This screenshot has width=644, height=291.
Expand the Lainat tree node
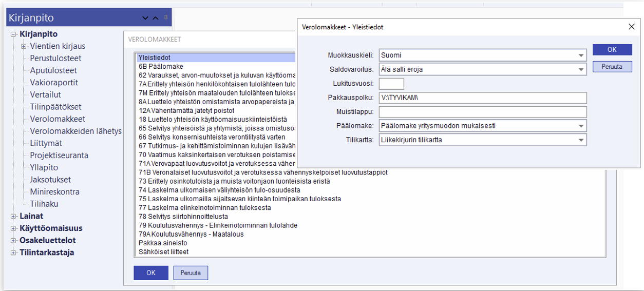click(x=13, y=216)
